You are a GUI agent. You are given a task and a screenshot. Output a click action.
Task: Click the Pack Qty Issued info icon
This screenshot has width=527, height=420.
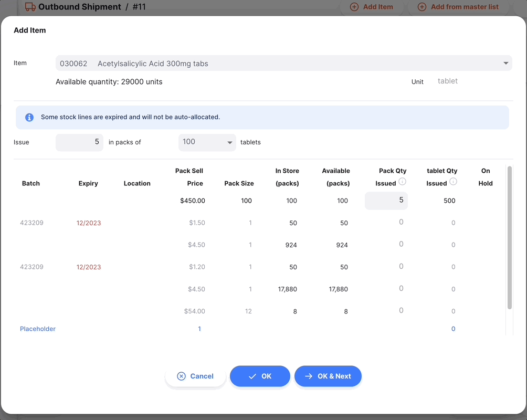click(x=402, y=182)
